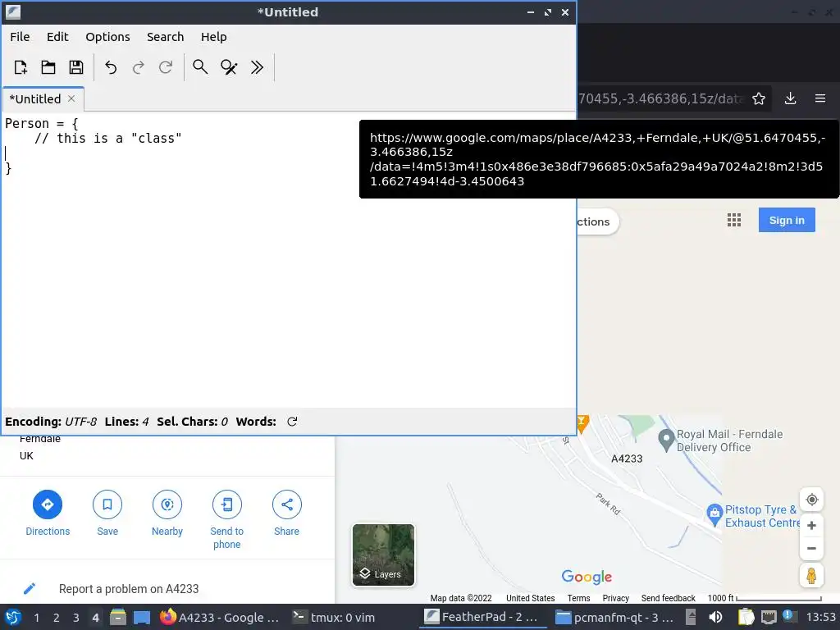The width and height of the screenshot is (840, 630).
Task: Open Firefox downloads panel
Action: 790,98
